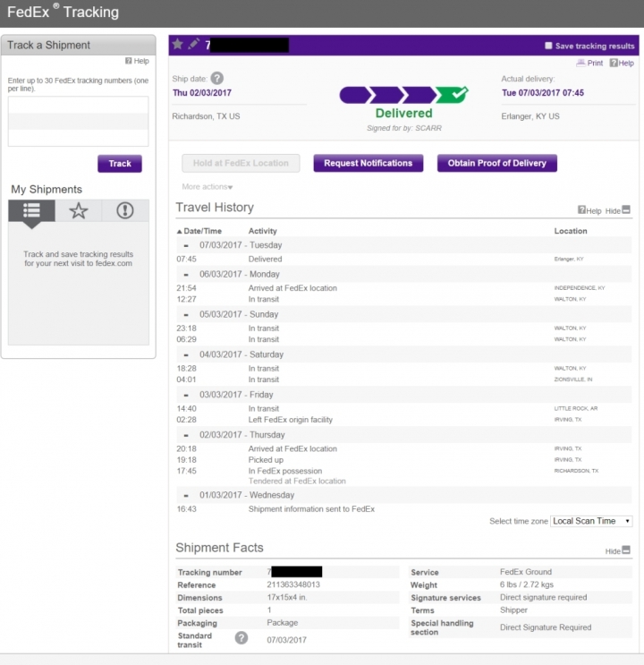644x665 pixels.
Task: Collapse the 01/03/2017 Wednesday group
Action: (186, 496)
